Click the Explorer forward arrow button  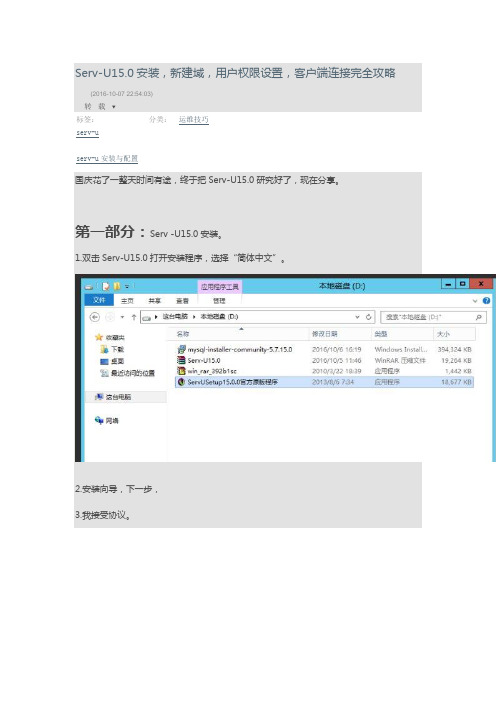tap(110, 317)
